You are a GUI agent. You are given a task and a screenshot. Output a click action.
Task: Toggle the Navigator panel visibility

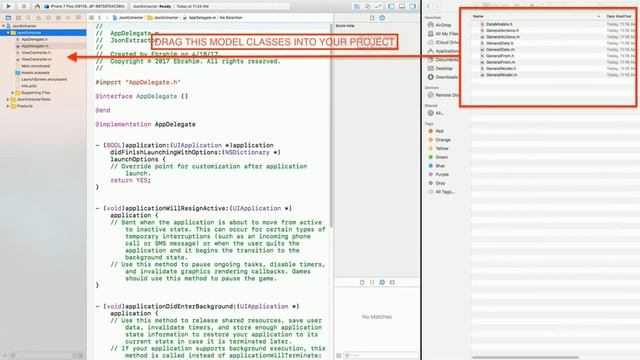391,7
